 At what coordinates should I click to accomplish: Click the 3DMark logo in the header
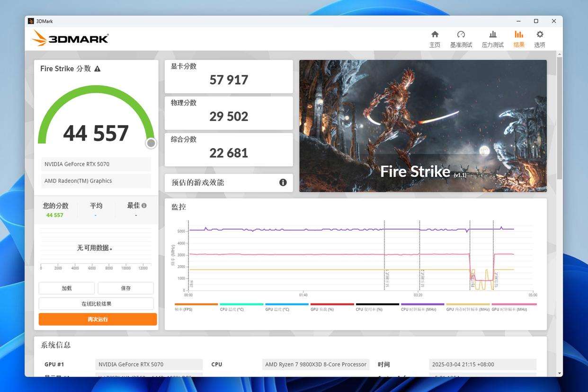point(71,38)
